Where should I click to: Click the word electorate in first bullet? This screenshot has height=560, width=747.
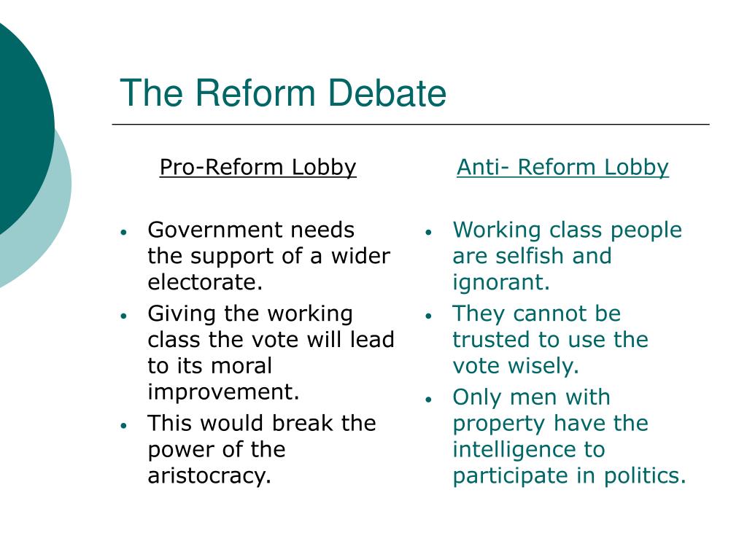click(x=204, y=282)
